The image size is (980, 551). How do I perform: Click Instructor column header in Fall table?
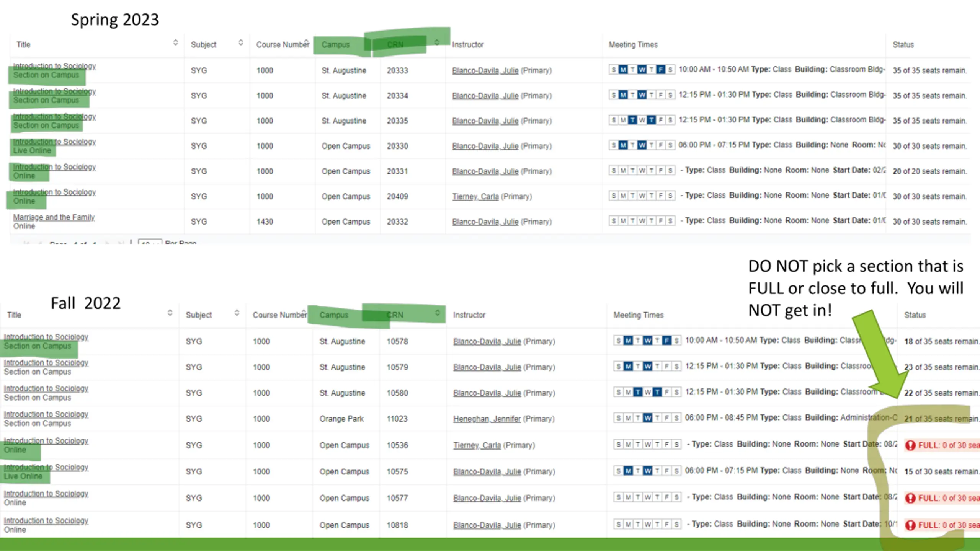click(469, 315)
